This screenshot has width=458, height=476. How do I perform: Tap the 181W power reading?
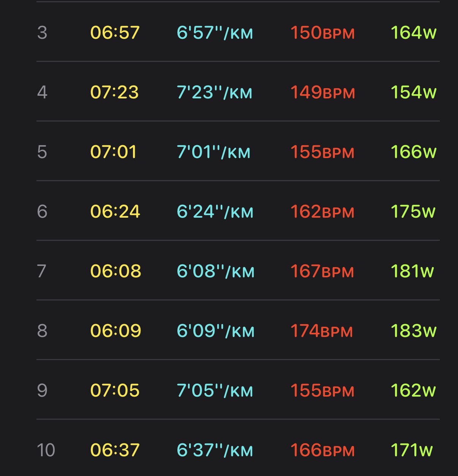click(412, 271)
